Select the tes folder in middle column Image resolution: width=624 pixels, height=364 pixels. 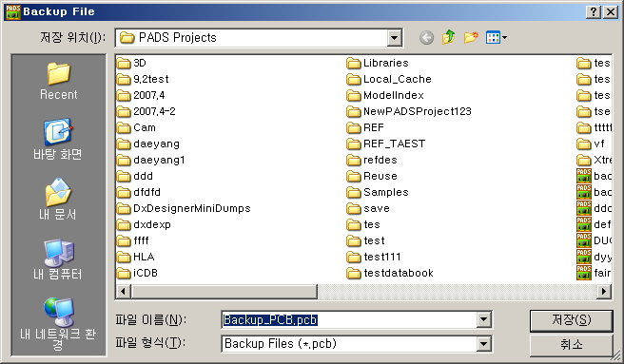coord(363,224)
